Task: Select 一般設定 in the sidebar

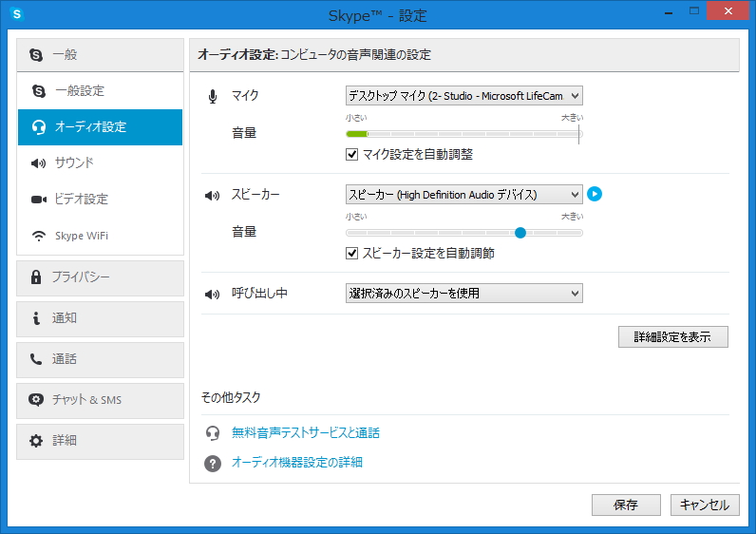Action: click(101, 90)
